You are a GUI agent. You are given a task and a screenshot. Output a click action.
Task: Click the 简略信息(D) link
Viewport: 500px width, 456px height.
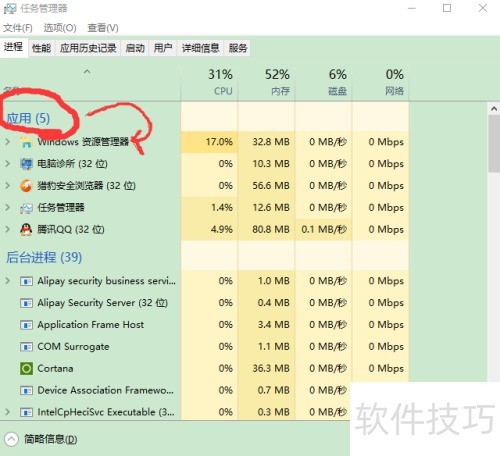pos(51,439)
